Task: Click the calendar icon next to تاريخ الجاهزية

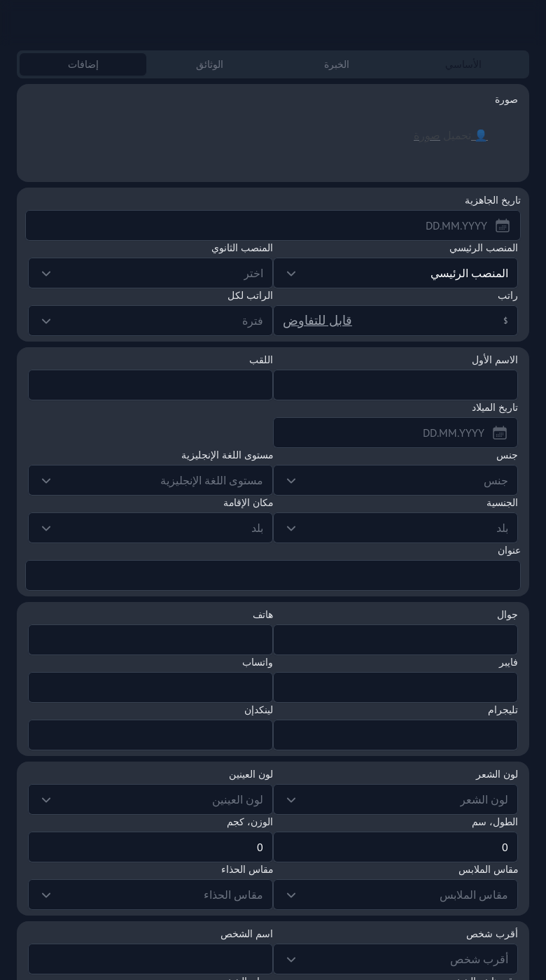Action: [503, 225]
